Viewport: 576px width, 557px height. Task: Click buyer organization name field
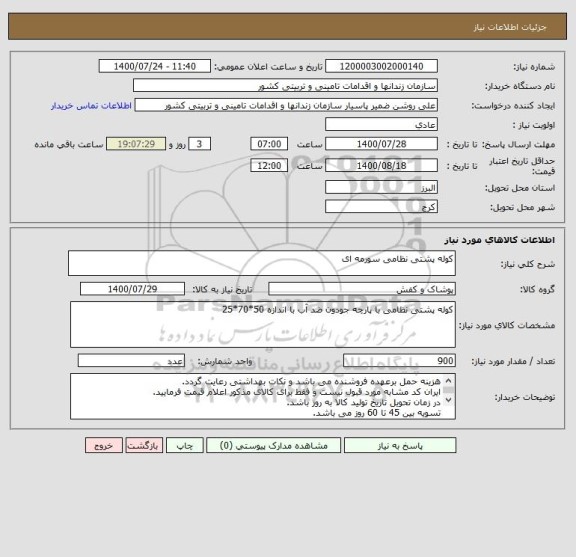click(285, 86)
